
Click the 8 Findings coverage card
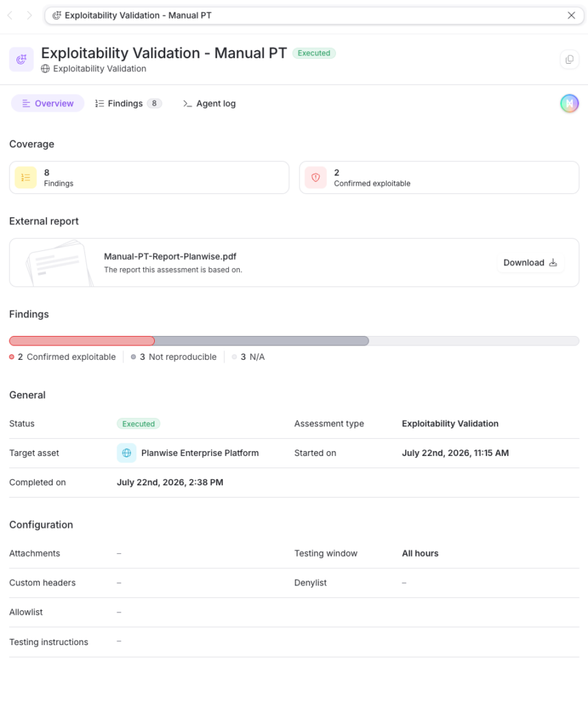point(149,178)
